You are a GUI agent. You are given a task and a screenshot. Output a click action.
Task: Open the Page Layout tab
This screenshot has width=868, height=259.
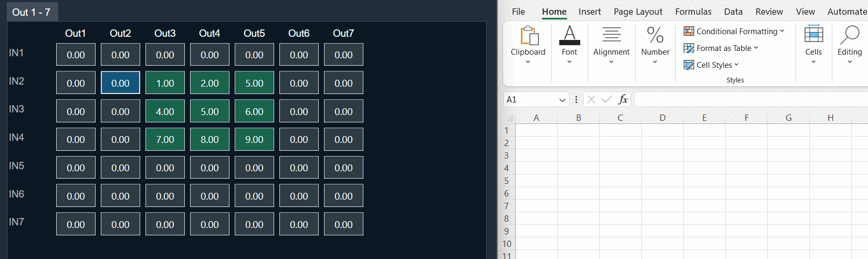pyautogui.click(x=638, y=12)
